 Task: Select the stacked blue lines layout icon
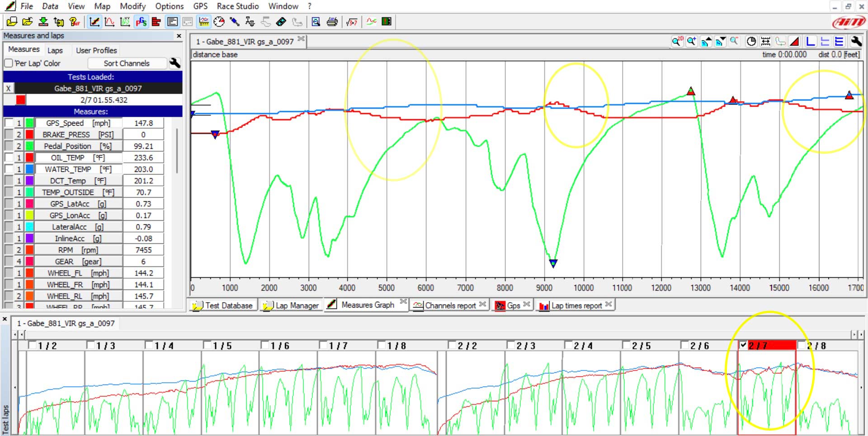[x=839, y=42]
